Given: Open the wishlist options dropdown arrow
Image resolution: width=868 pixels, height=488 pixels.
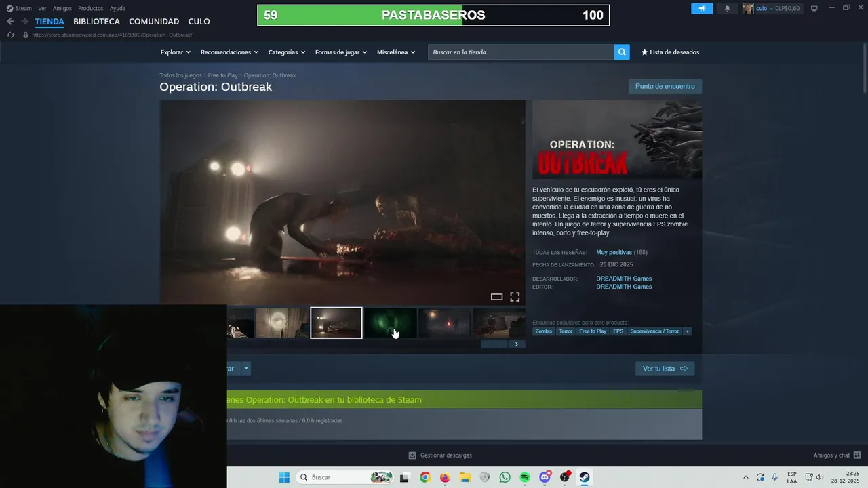Looking at the screenshot, I should (246, 369).
